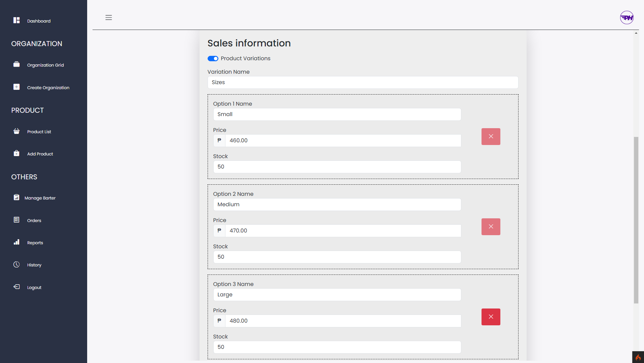Focus the Option 1 price field 460.00
This screenshot has width=644, height=363.
(x=343, y=141)
